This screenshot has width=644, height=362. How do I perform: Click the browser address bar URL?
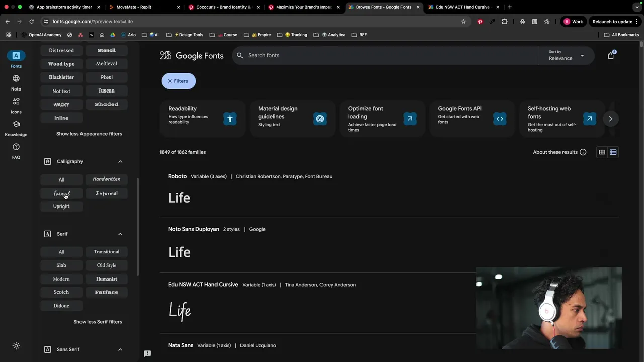(93, 22)
